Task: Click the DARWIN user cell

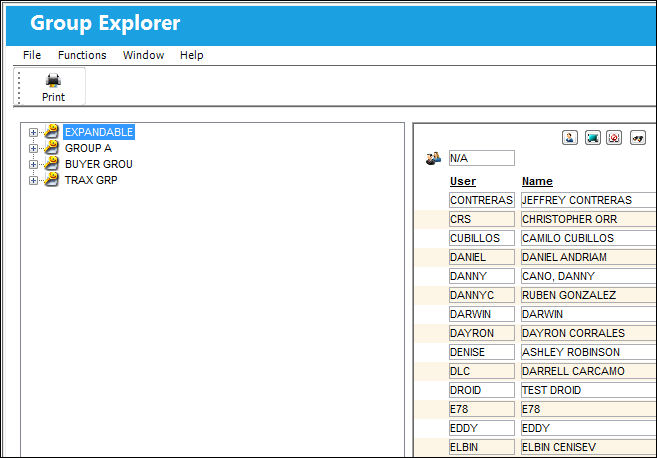Action: click(482, 314)
